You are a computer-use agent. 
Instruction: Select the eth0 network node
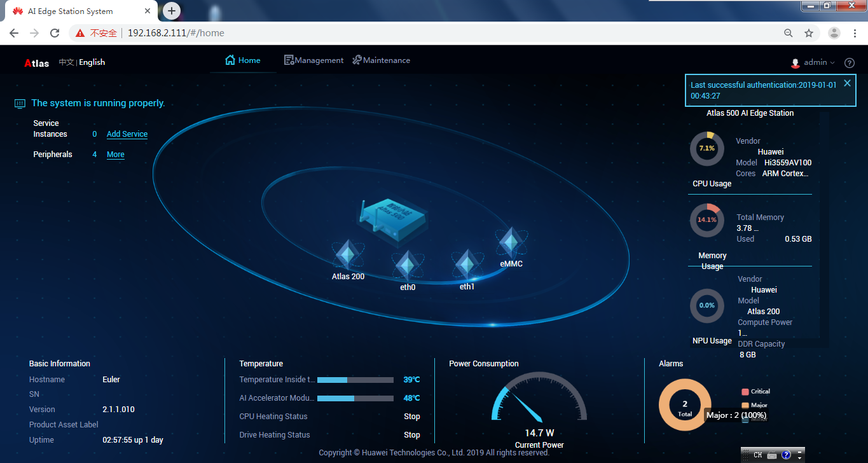[408, 271]
